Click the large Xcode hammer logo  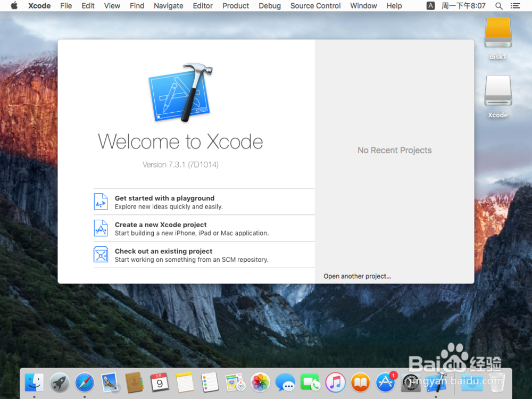[180, 92]
